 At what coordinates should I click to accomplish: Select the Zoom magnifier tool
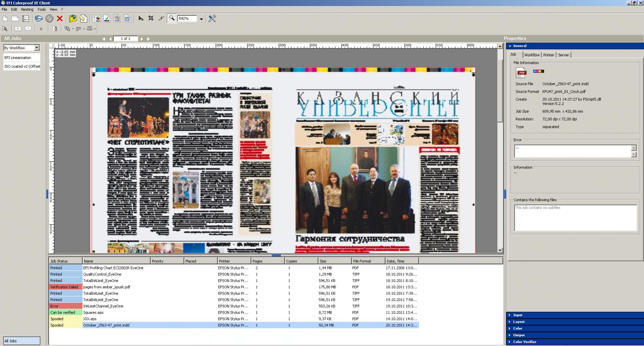tap(172, 18)
